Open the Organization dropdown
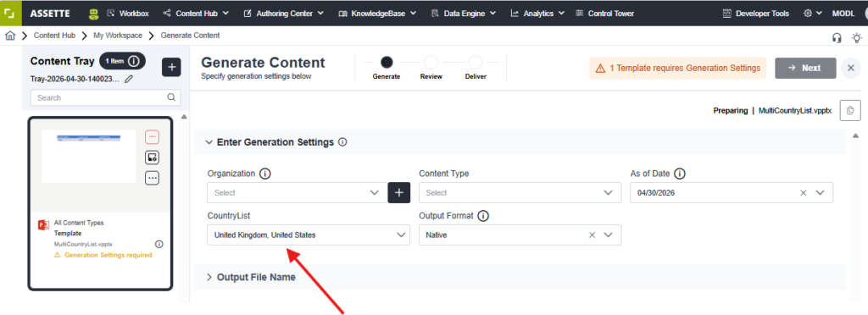Screen dimensions: 868x315 tap(297, 193)
